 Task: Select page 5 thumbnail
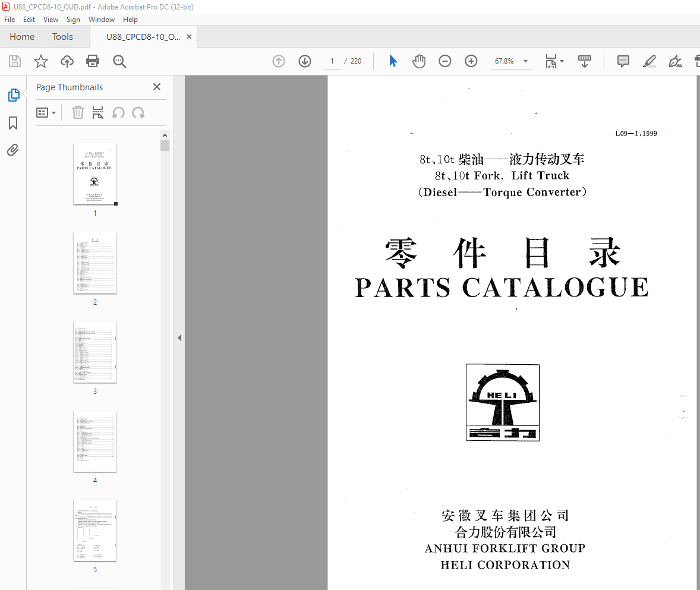click(x=95, y=531)
